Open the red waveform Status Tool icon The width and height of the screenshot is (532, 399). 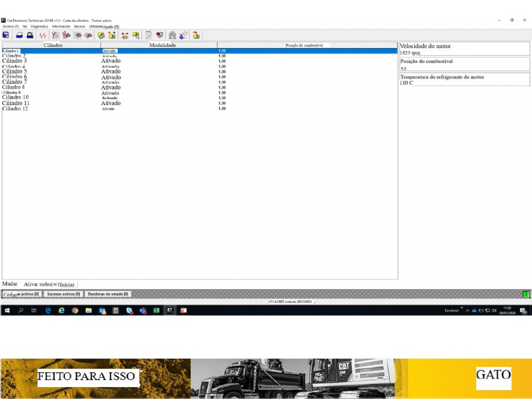43,35
